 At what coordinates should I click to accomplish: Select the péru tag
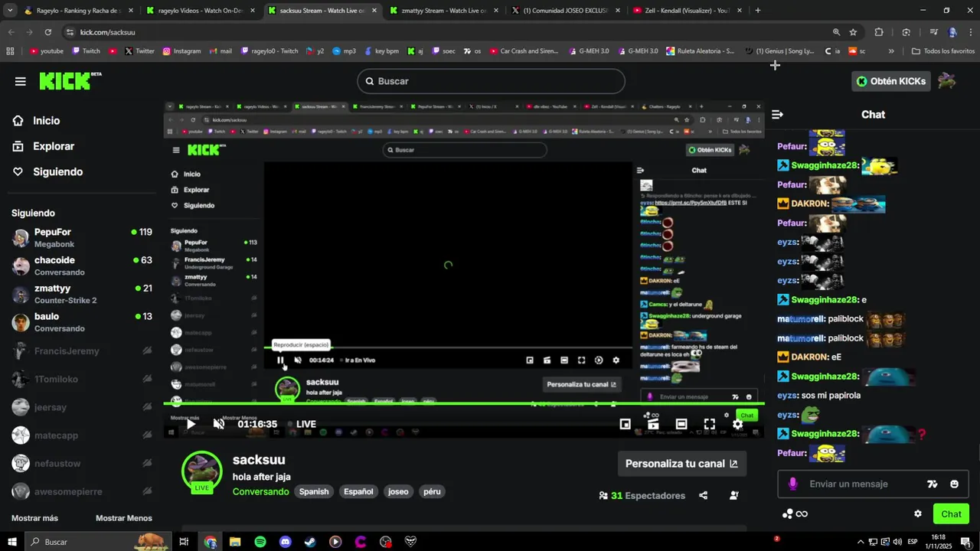pos(432,491)
